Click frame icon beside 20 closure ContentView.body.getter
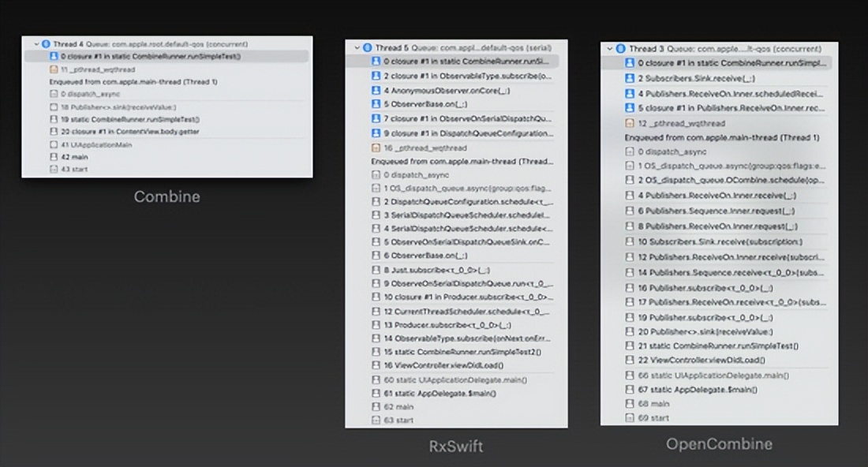The width and height of the screenshot is (868, 467). click(x=54, y=131)
